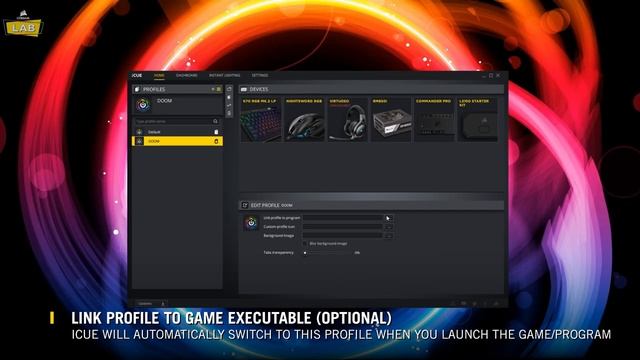Click the Edit Profile header icon
This screenshot has height=360, width=640.
(x=245, y=205)
